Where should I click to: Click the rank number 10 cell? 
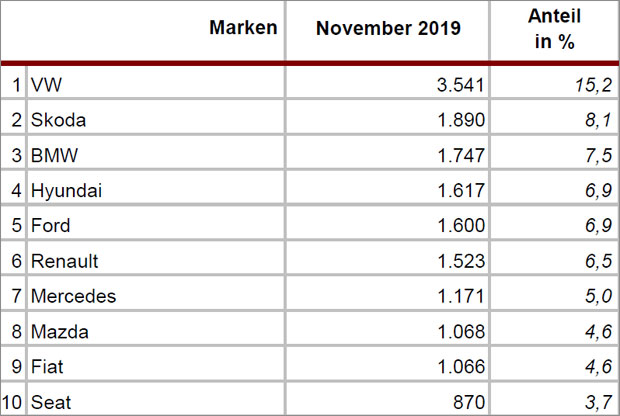(11, 403)
